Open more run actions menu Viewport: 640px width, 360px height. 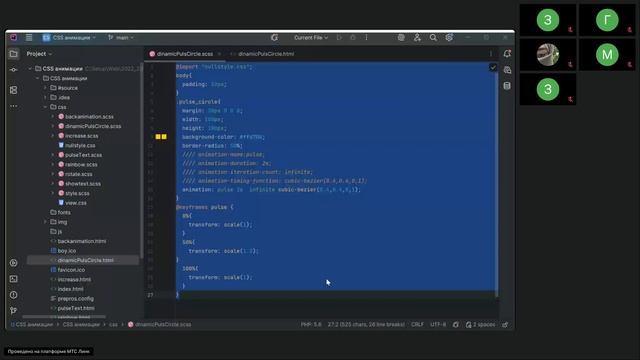point(367,38)
